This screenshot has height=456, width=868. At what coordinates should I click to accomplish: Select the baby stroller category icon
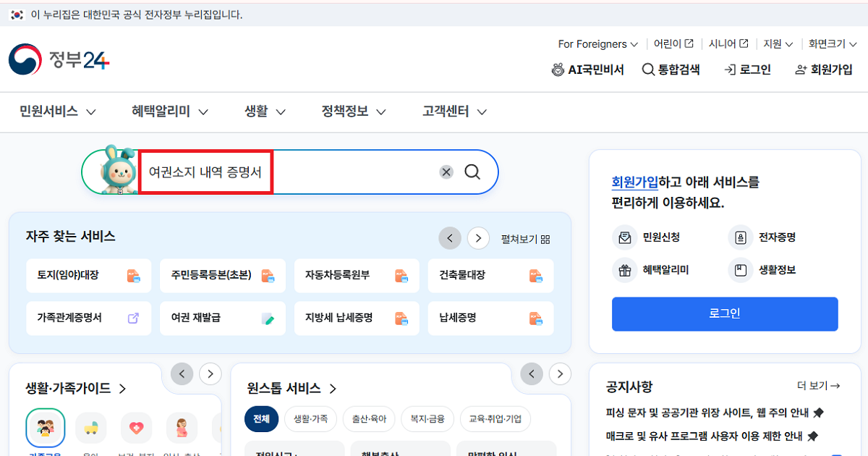tap(91, 428)
